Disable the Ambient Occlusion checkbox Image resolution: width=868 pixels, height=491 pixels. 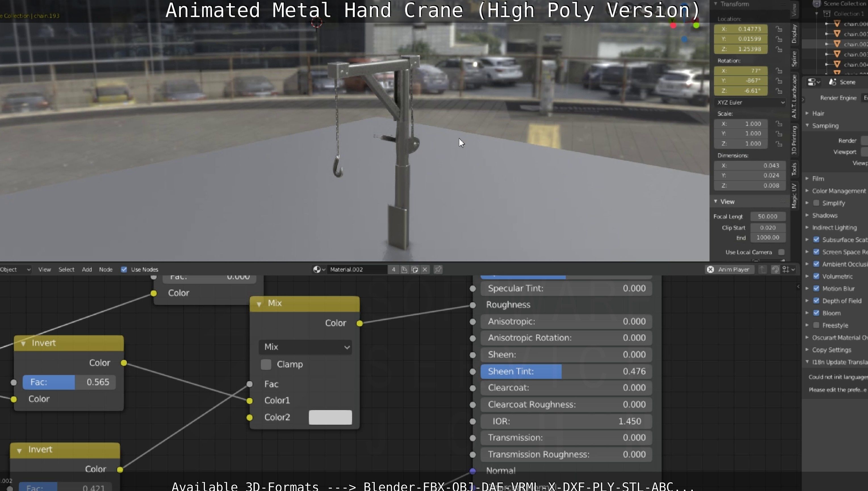(816, 264)
